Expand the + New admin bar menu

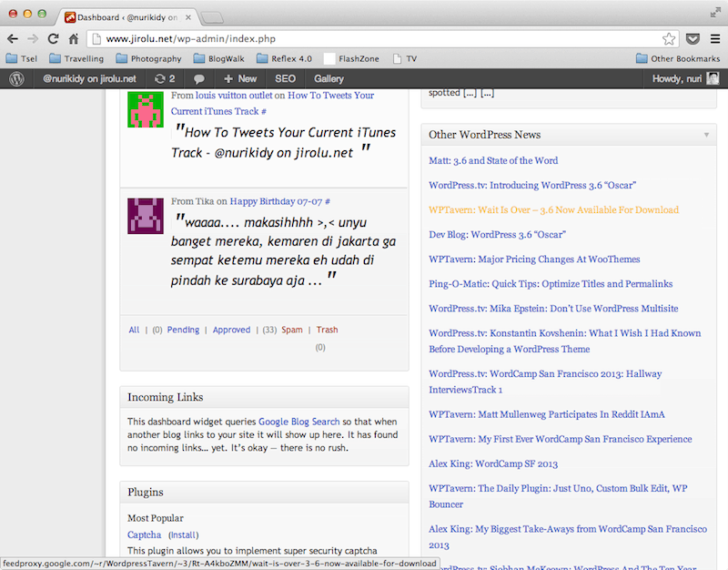click(241, 79)
